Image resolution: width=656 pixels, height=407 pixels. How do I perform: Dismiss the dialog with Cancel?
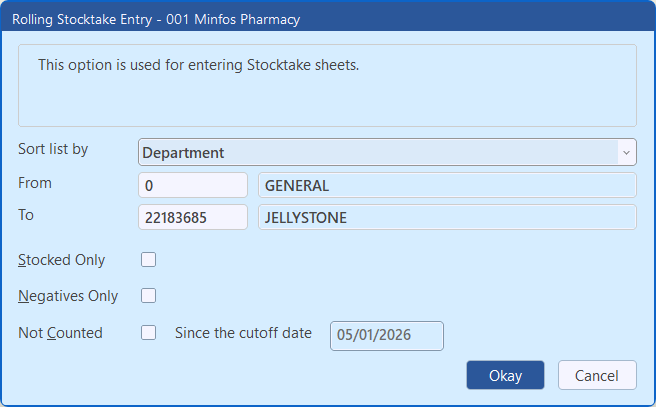[596, 375]
